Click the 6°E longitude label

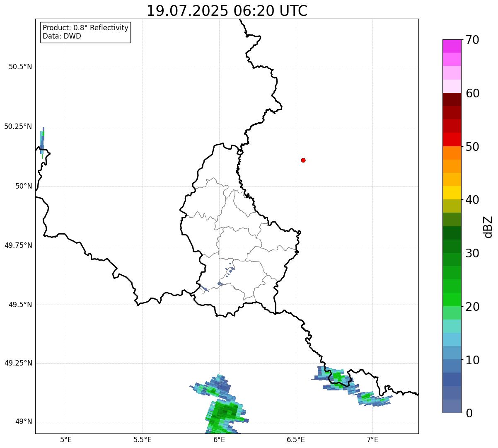point(219,440)
